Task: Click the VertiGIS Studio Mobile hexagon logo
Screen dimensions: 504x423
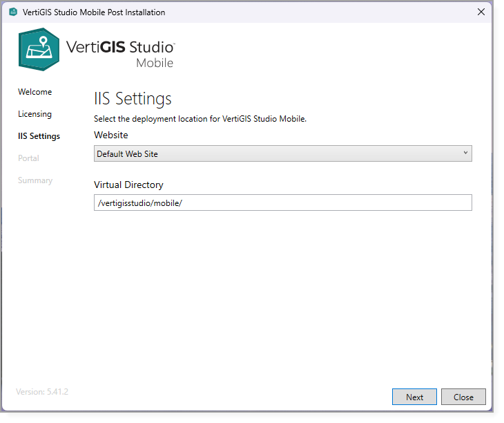Action: [x=39, y=49]
